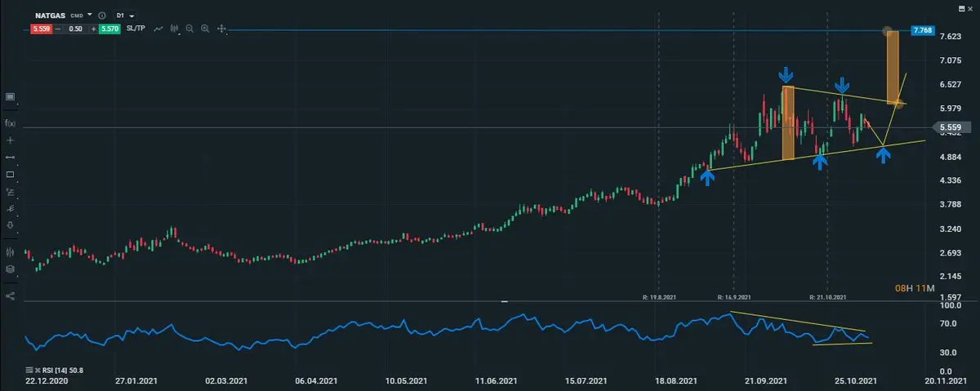The height and width of the screenshot is (391, 980).
Task: Select the rectangle shape tool
Action: coord(11,174)
